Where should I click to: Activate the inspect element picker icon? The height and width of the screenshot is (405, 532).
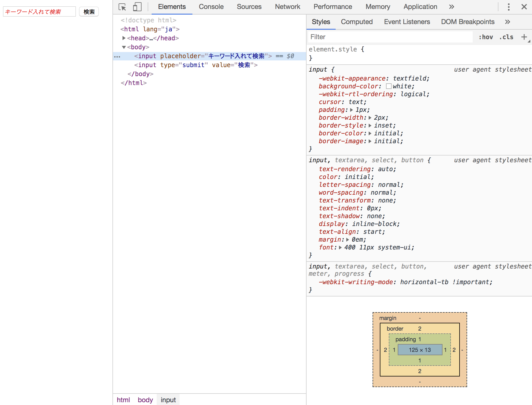[122, 7]
